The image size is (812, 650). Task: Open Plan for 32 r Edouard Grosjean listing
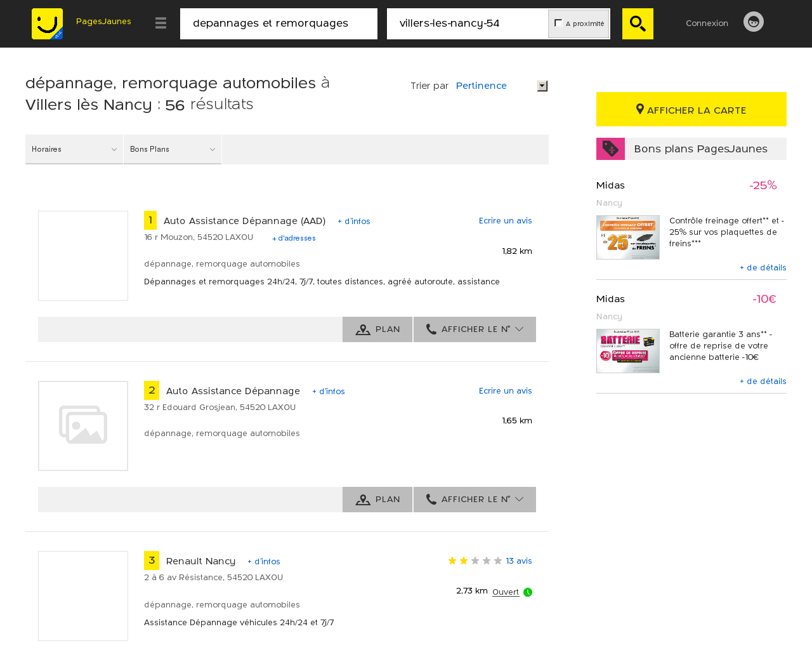[377, 500]
